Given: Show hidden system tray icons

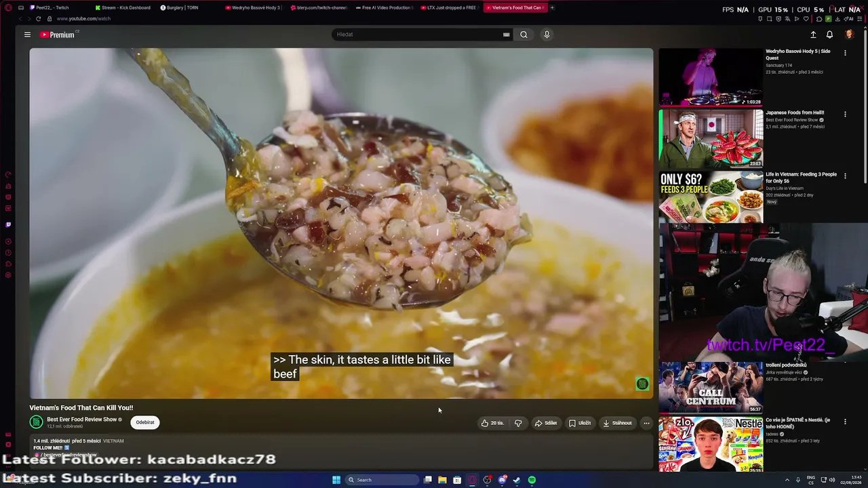Looking at the screenshot, I should point(787,480).
